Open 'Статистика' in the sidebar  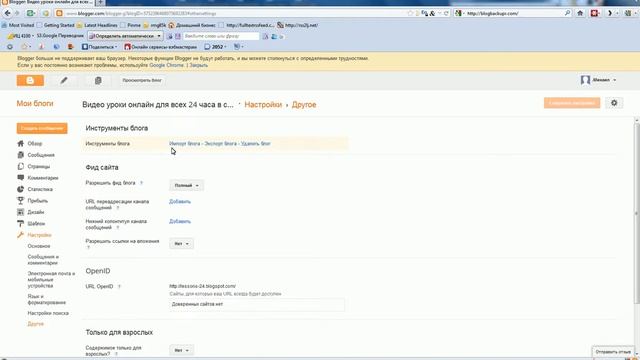click(x=40, y=189)
